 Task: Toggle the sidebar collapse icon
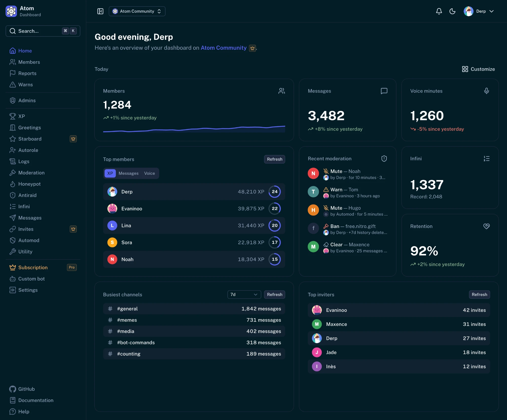(x=100, y=11)
